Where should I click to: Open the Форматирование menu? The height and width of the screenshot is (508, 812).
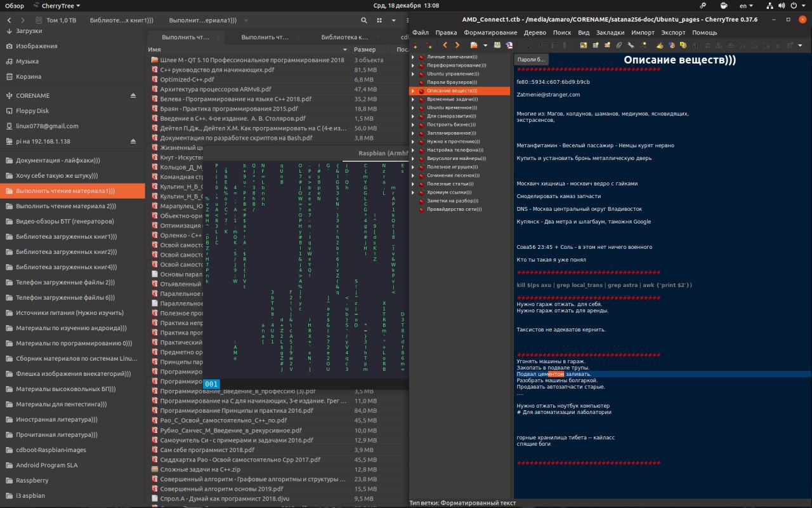[490, 32]
